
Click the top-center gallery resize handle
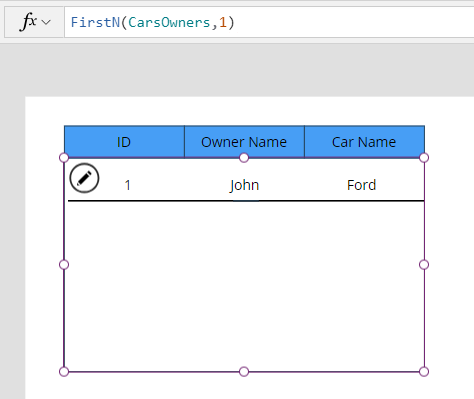coord(244,158)
